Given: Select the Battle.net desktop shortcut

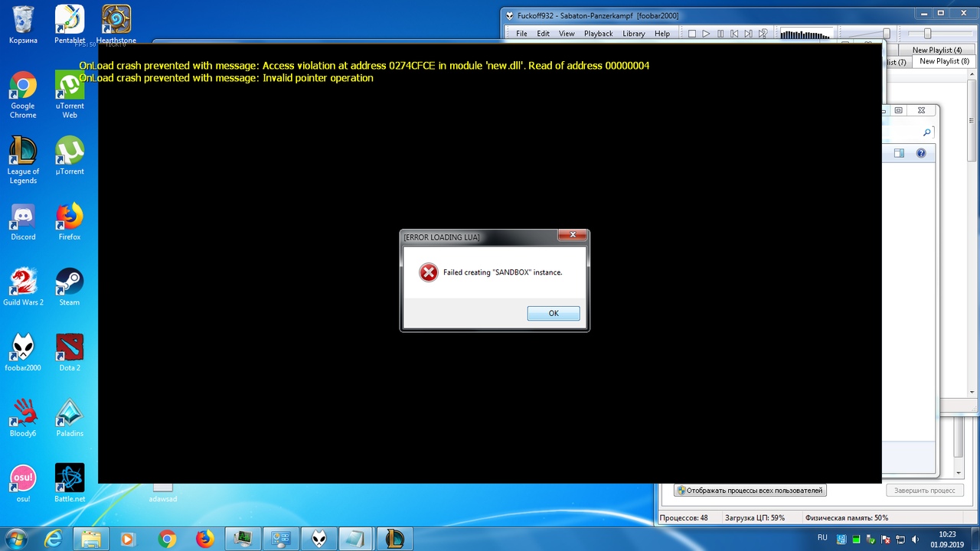Looking at the screenshot, I should [70, 482].
